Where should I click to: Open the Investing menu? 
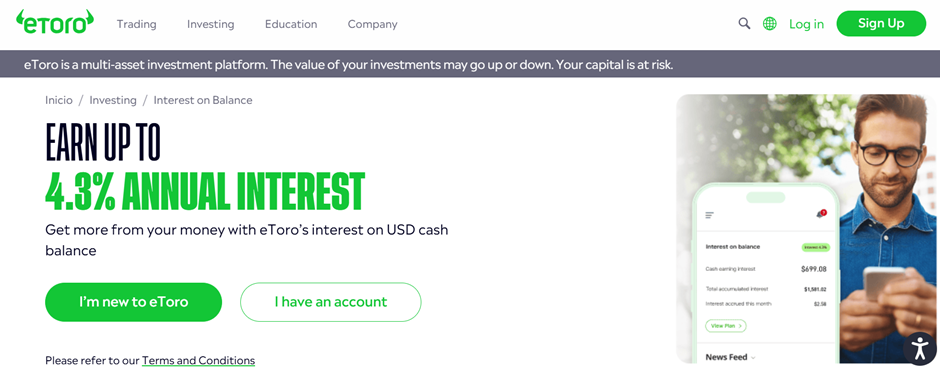pos(210,25)
